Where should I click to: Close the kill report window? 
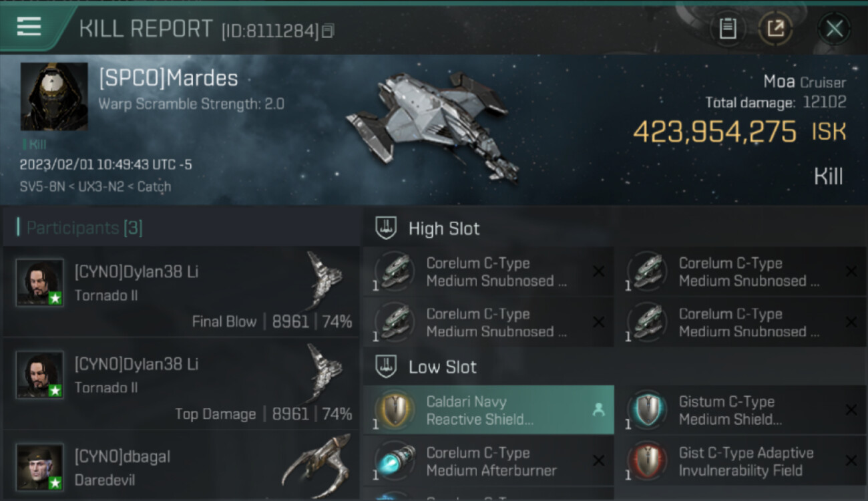tap(834, 29)
